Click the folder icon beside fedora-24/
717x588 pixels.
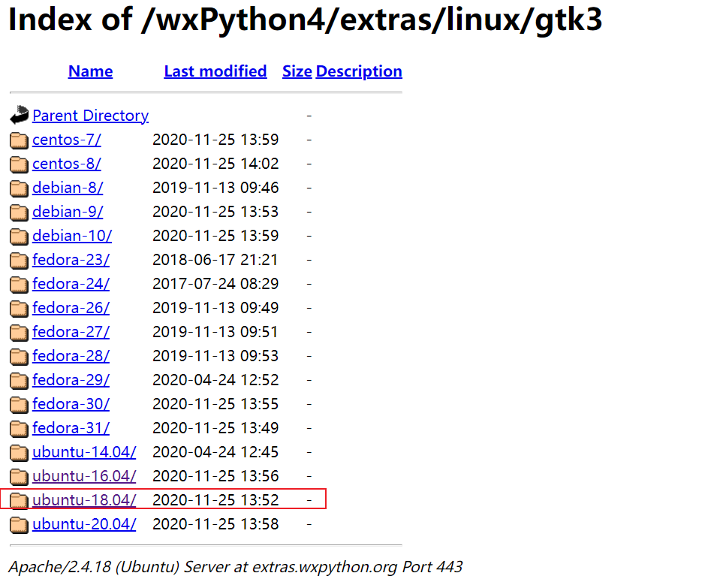(x=20, y=284)
